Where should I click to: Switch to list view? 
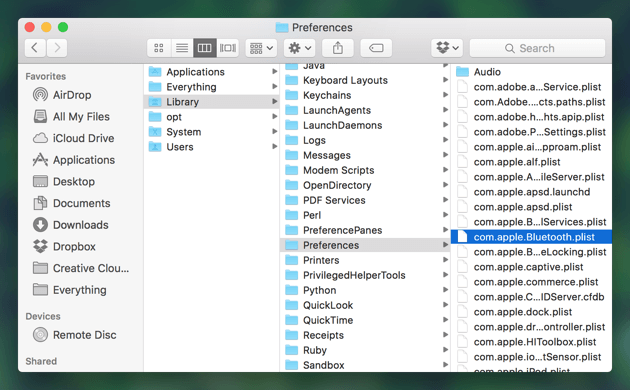click(x=182, y=48)
